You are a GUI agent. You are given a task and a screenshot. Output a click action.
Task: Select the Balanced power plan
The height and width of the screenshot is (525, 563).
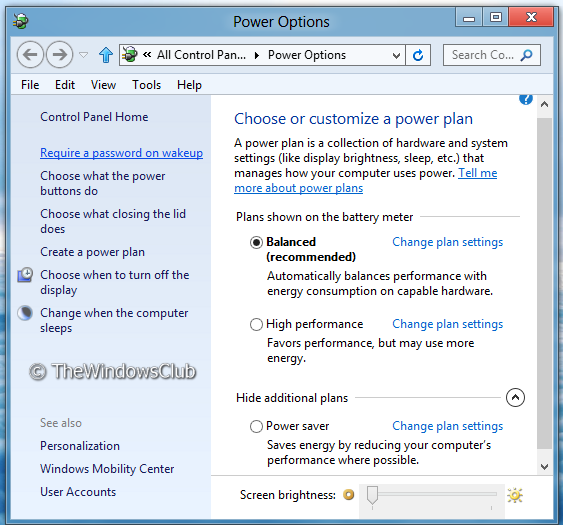pos(256,242)
